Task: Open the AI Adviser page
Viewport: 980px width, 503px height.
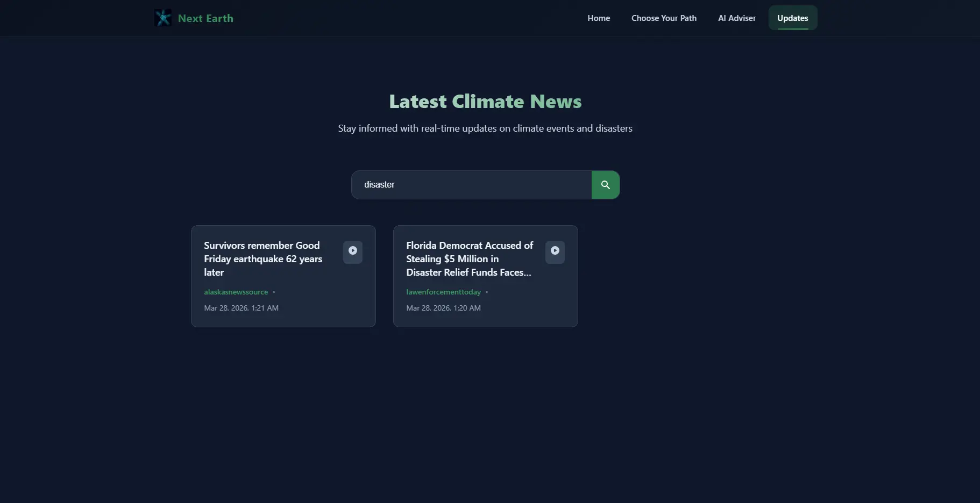Action: point(737,18)
